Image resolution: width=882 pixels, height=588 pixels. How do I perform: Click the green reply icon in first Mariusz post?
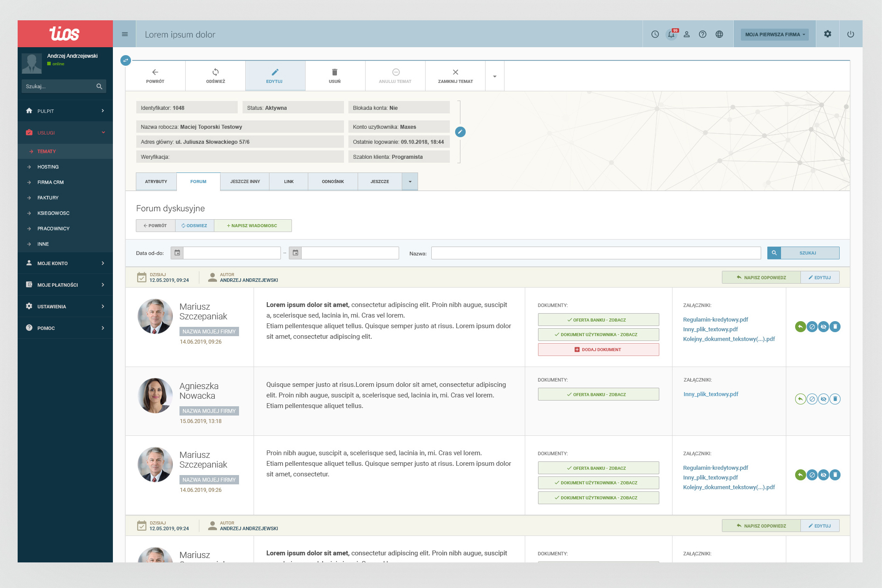[x=800, y=327]
